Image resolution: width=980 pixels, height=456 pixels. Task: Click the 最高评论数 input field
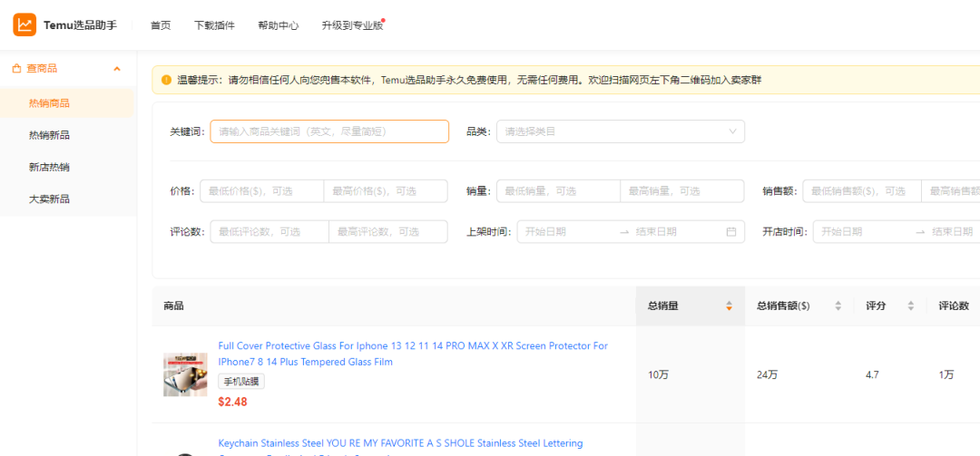388,232
